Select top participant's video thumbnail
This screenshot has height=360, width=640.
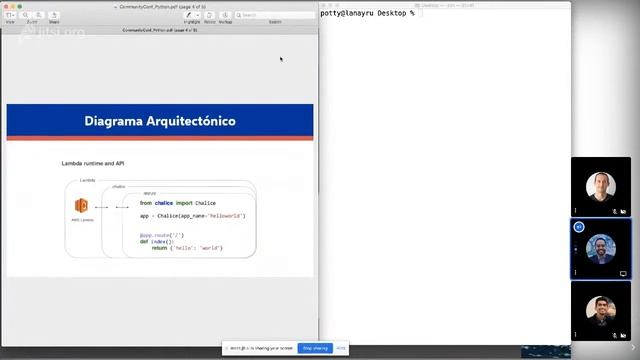pos(601,187)
